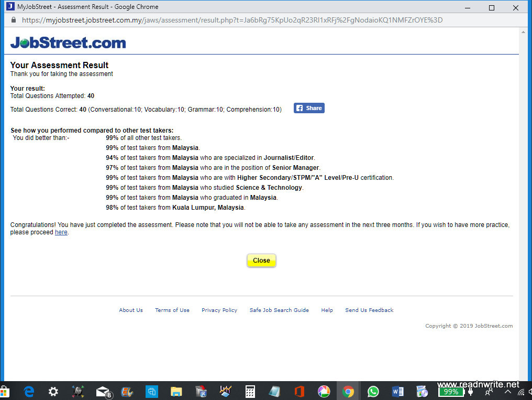This screenshot has width=532, height=400.
Task: Open the 'here' practice link
Action: 61,232
